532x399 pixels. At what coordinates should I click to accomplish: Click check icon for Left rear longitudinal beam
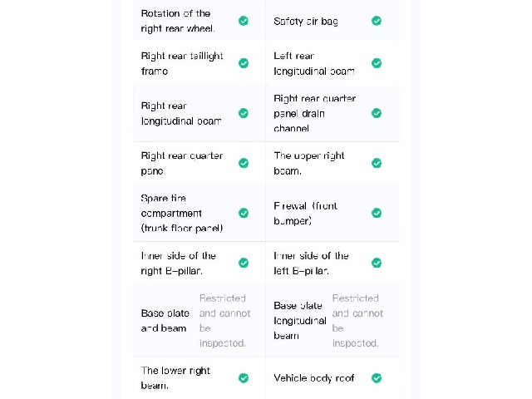click(x=377, y=63)
